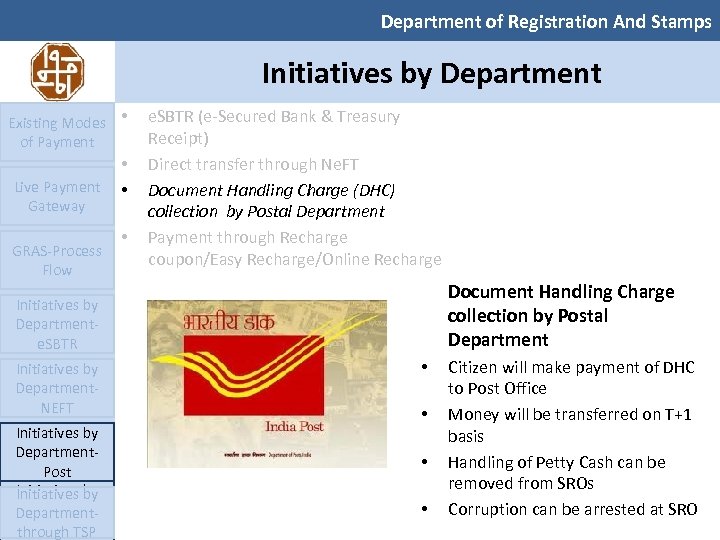Click the Hindi Bharatiya Dak text in image
The height and width of the screenshot is (540, 720).
click(228, 321)
